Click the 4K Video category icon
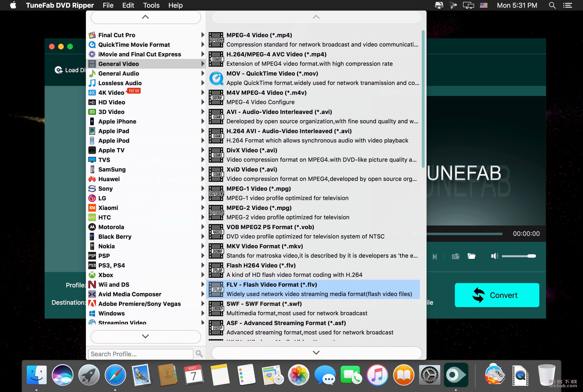This screenshot has width=583, height=392. 92,93
